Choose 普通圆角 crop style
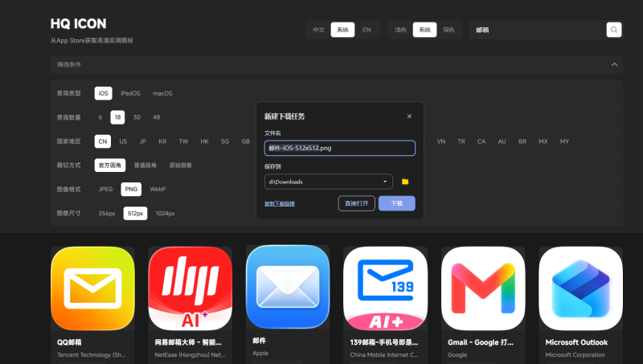 click(145, 166)
